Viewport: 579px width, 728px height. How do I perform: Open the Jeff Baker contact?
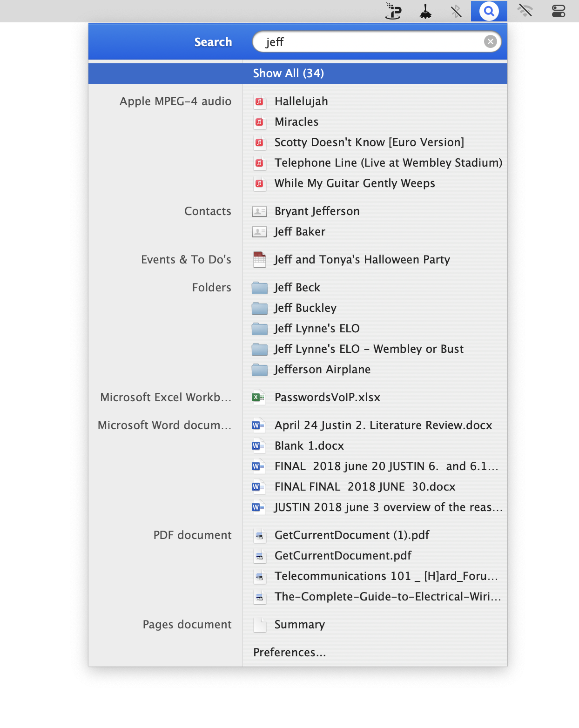point(300,232)
